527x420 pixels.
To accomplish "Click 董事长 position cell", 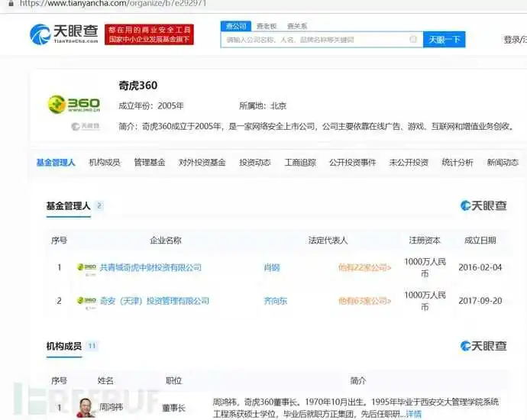I will point(174,408).
